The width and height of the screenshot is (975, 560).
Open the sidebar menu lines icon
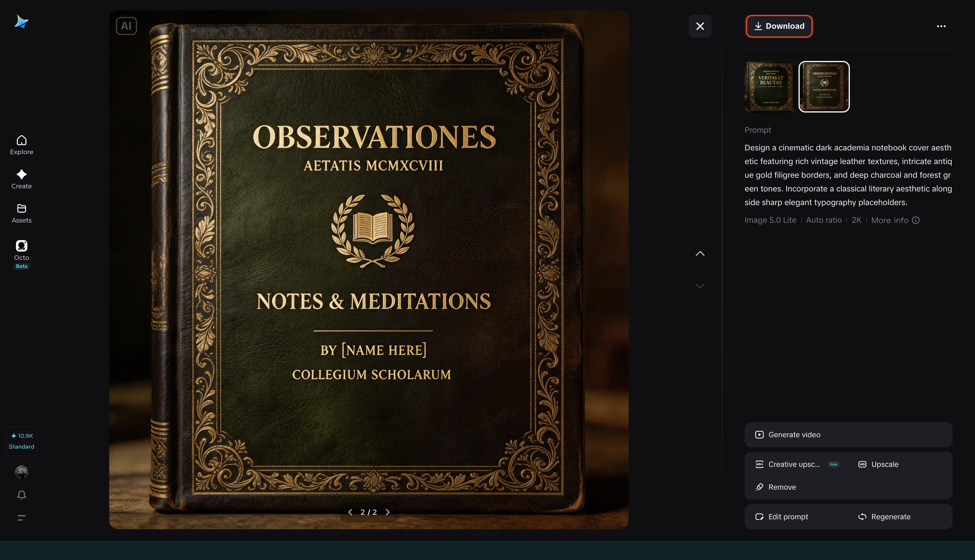click(x=22, y=518)
